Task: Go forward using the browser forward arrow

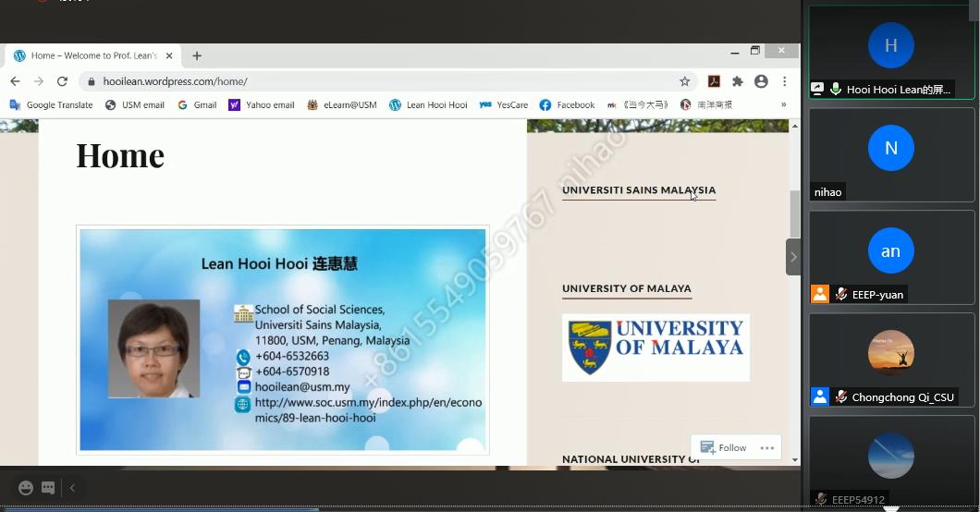Action: (39, 81)
